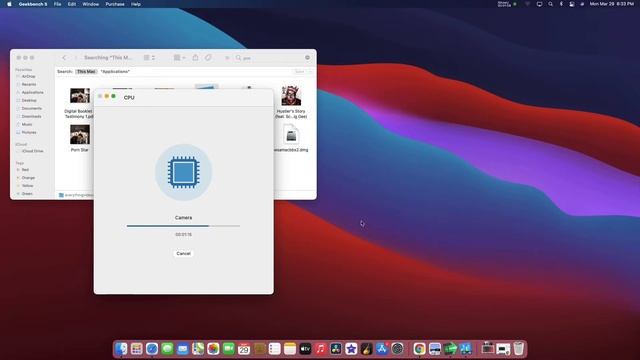Open GarageBand from the Dock
The width and height of the screenshot is (640, 360).
click(367, 349)
